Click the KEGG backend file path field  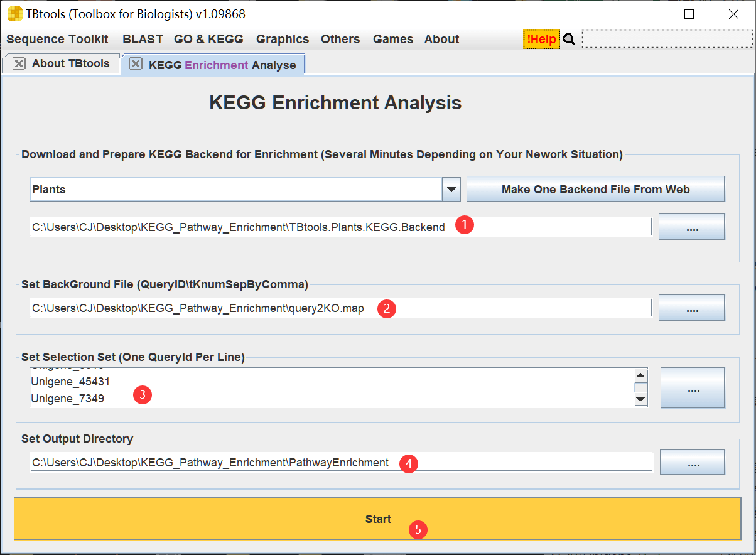click(340, 227)
